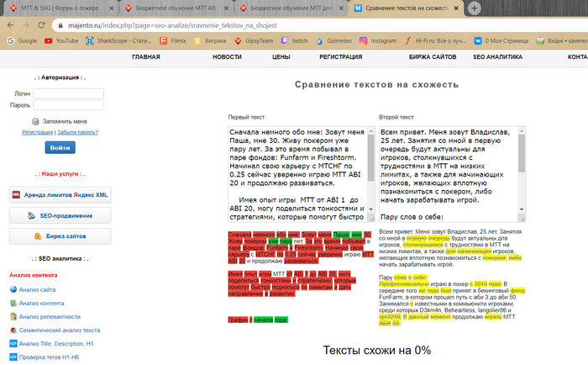
Task: Open the Instagram bookmark
Action: pyautogui.click(x=378, y=40)
